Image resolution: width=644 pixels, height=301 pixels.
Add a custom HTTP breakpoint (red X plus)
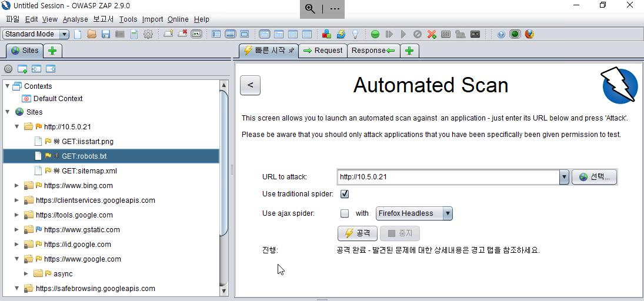point(432,35)
